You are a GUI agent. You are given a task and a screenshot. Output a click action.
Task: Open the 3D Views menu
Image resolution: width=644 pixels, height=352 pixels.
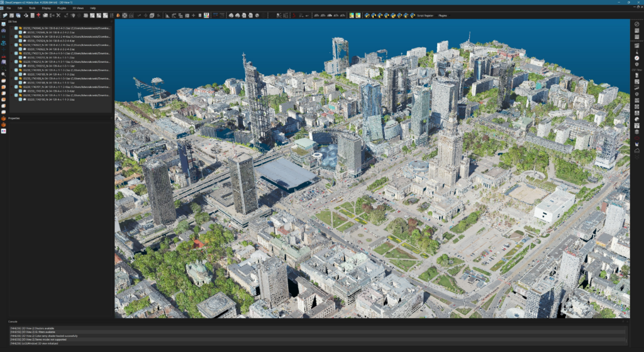(x=78, y=8)
